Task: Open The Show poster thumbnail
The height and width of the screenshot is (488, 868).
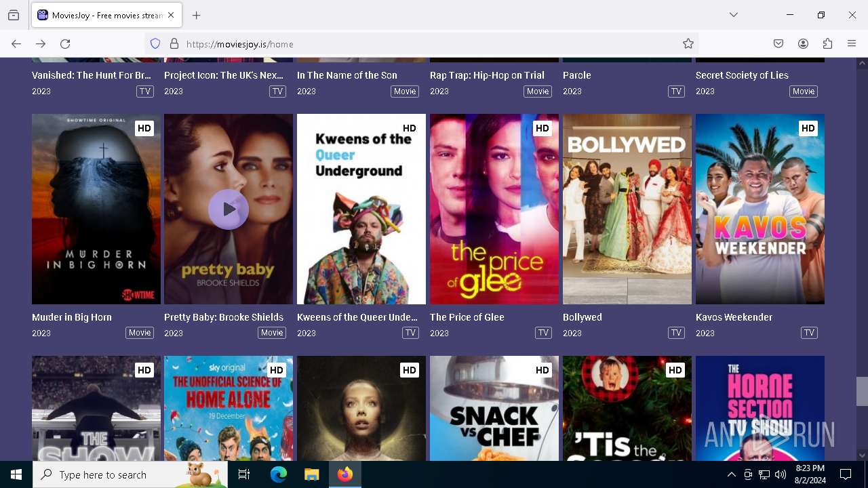Action: (96, 408)
